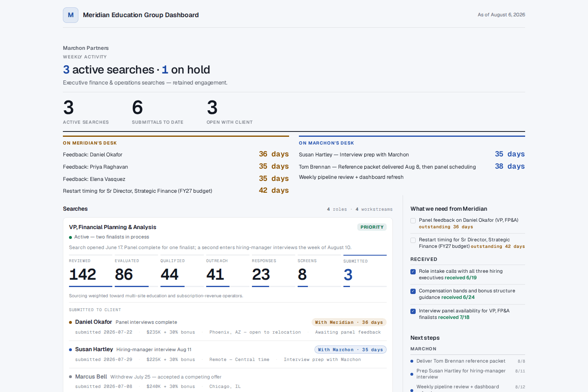Image resolution: width=588 pixels, height=392 pixels.
Task: Click the Withdrew July 25 competing offer note
Action: 166,377
